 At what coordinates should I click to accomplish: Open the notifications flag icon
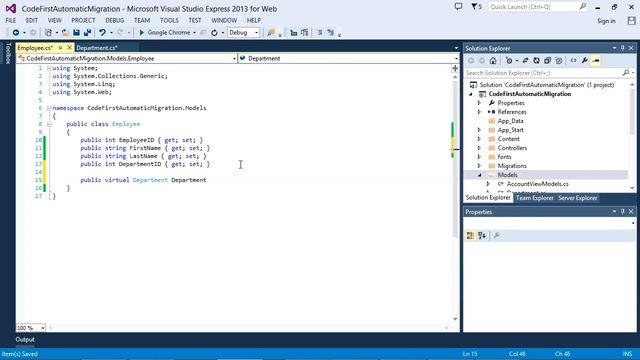point(476,7)
